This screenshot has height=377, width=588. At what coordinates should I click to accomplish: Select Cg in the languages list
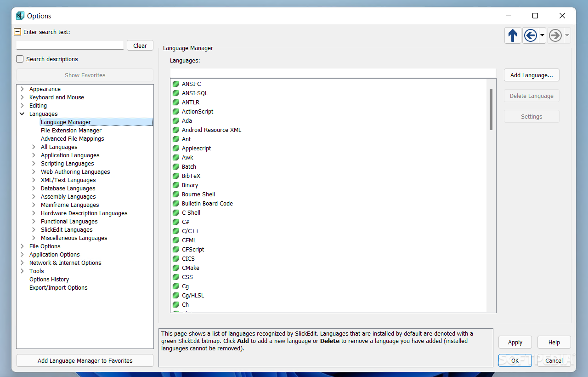tap(185, 286)
